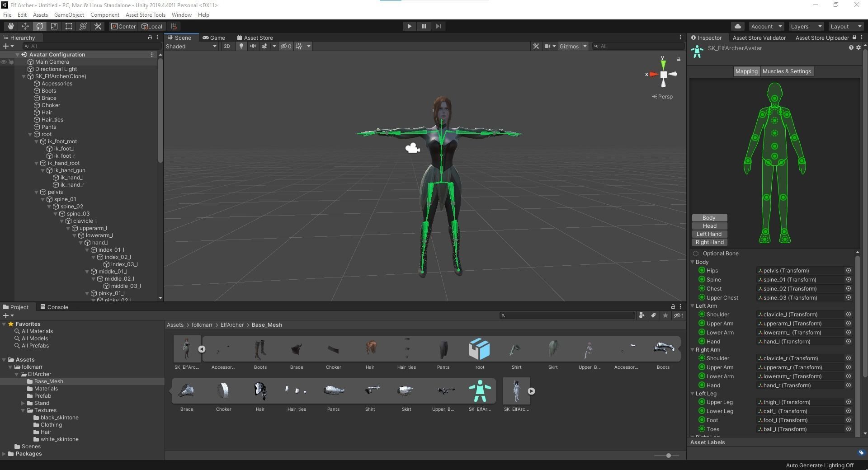Toggle scene lighting bulb icon

click(x=241, y=46)
